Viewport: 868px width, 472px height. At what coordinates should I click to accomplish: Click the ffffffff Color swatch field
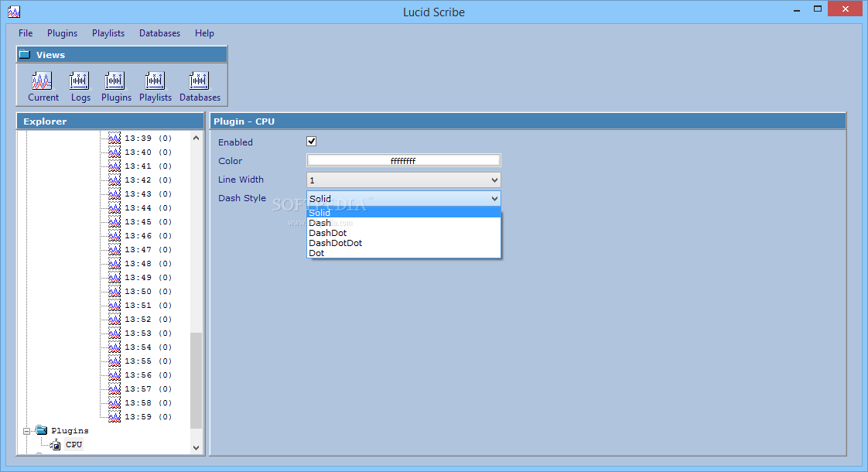[x=404, y=161]
